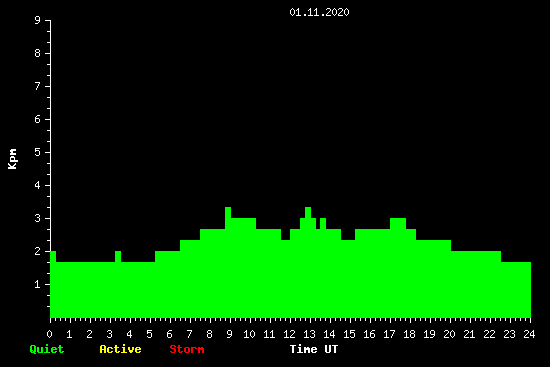Click the Kpm vertical axis label
This screenshot has width=550, height=367.
(x=13, y=159)
